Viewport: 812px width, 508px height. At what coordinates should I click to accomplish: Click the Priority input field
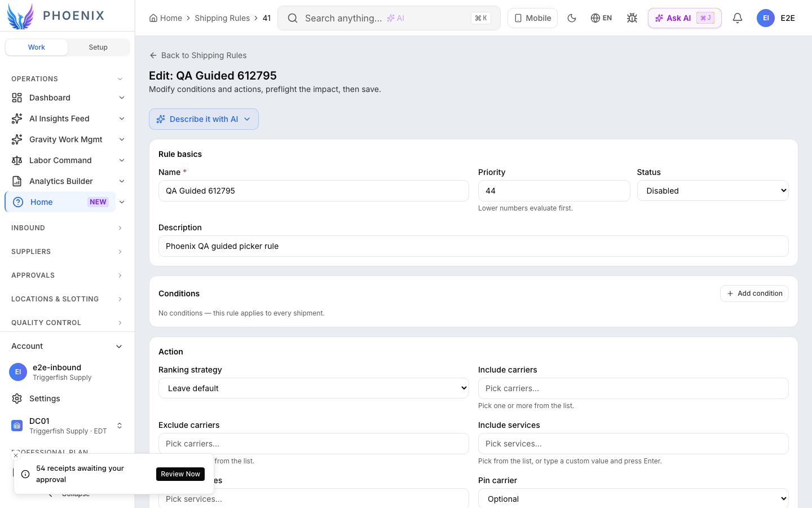[x=554, y=191]
